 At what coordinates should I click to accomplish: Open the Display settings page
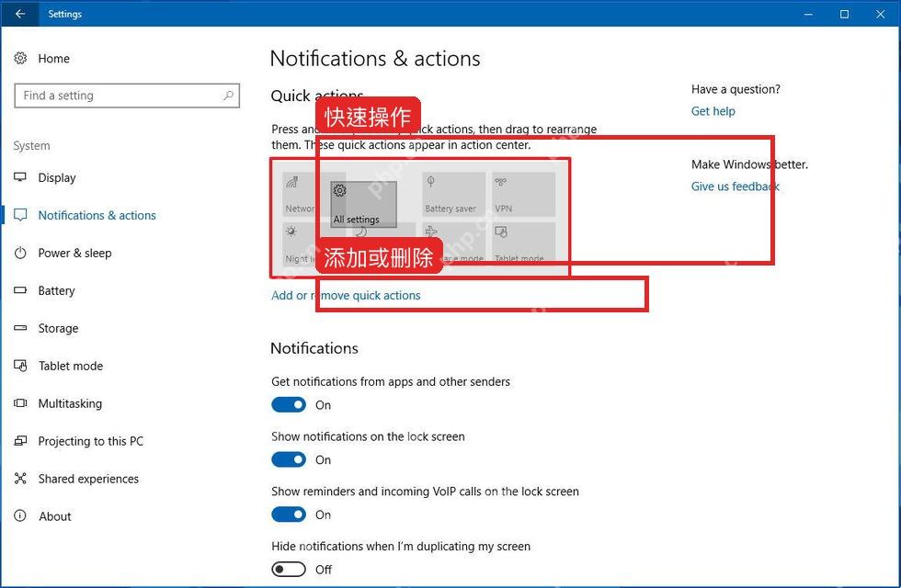[57, 178]
